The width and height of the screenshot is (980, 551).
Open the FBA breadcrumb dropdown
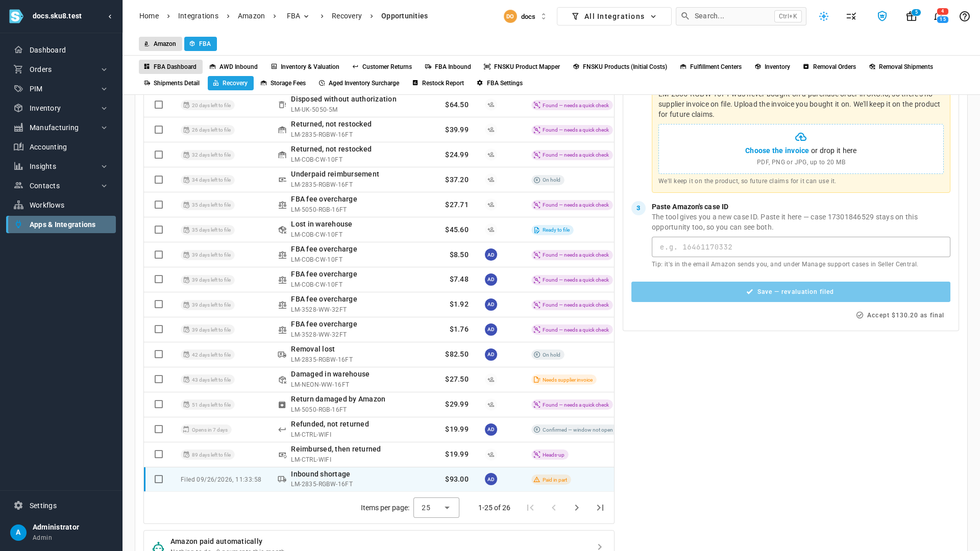pos(298,16)
